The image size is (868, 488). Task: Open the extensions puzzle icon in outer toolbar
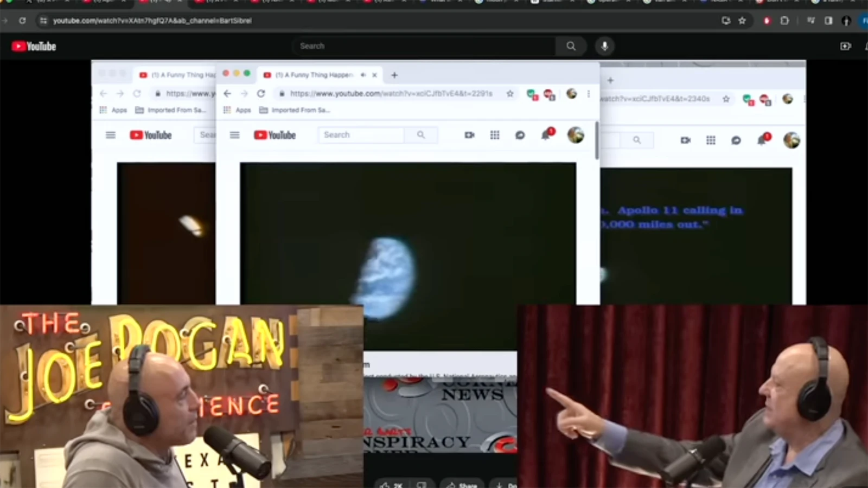pos(784,21)
